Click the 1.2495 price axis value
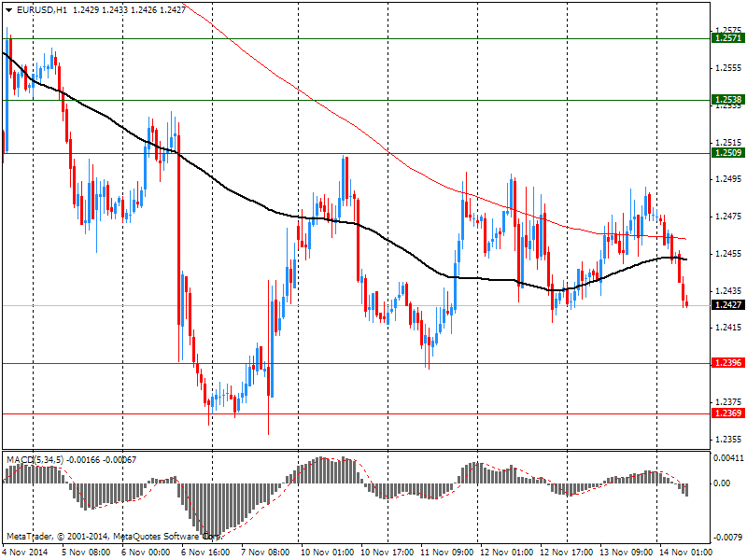The width and height of the screenshot is (747, 560). [728, 178]
